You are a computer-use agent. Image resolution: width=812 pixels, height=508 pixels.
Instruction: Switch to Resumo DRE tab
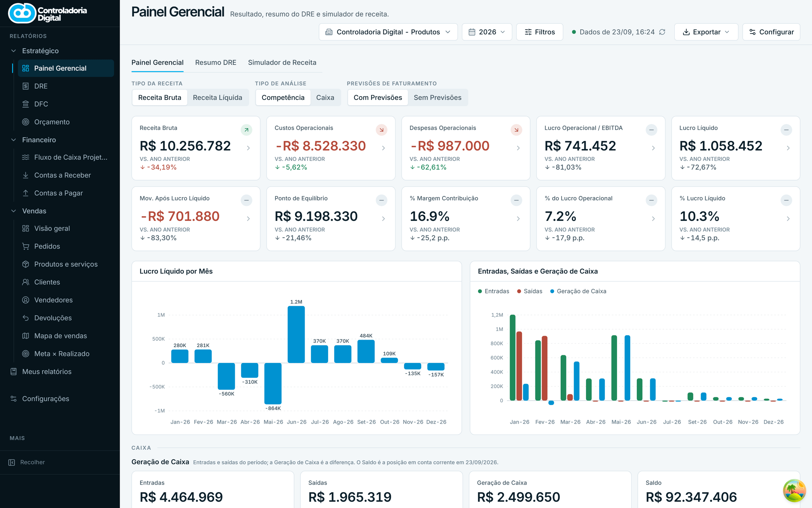pos(216,63)
